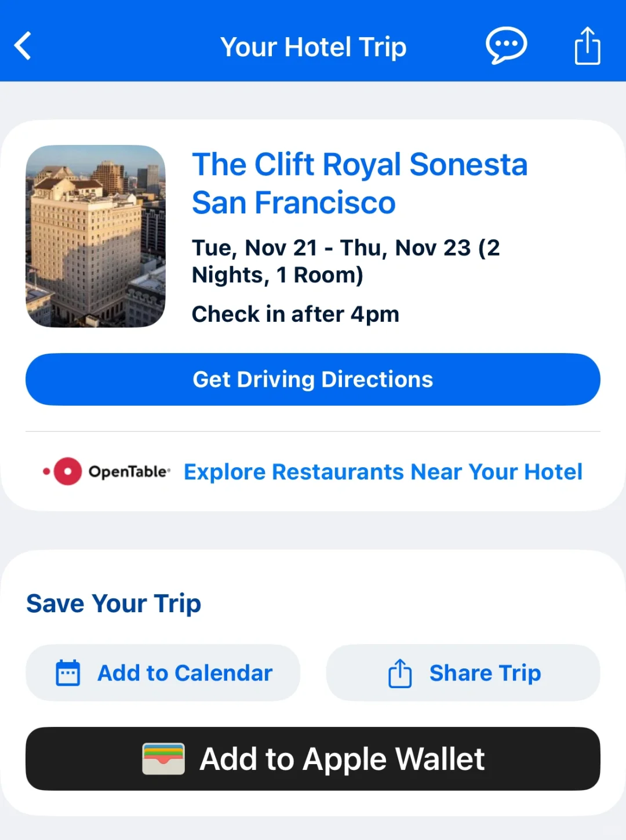Open the hotel building photo thumbnail
626x840 pixels.
tap(96, 236)
